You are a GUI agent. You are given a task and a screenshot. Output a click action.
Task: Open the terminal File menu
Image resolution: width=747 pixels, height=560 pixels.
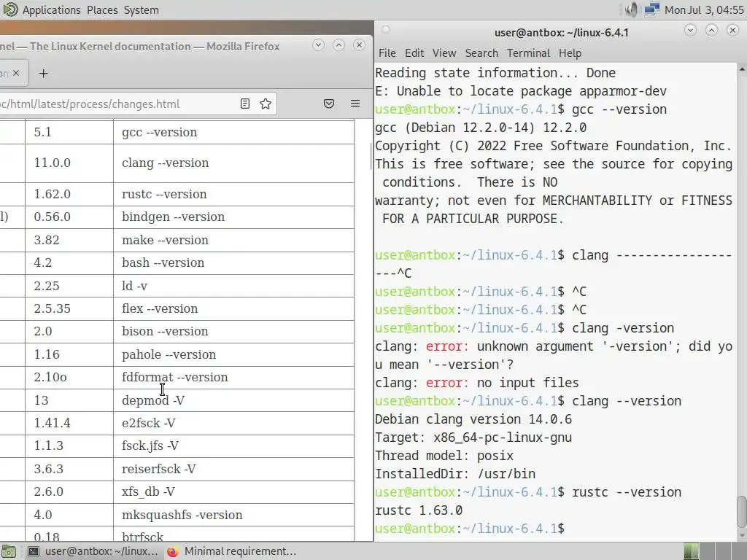pyautogui.click(x=387, y=52)
